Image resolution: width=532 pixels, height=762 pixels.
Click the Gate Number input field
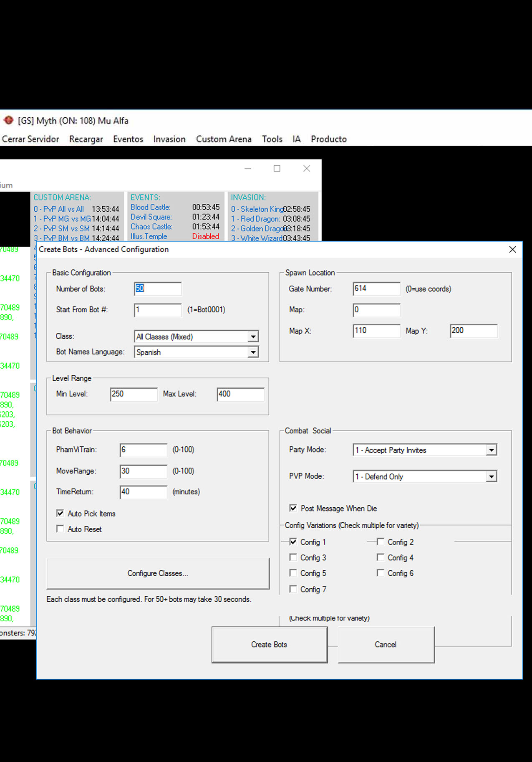coord(376,289)
